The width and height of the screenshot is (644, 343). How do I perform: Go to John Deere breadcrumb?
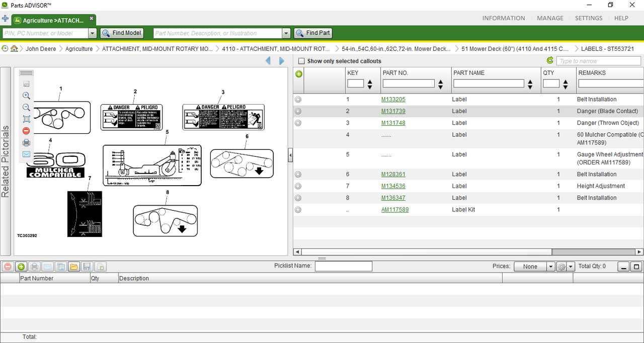(x=41, y=49)
